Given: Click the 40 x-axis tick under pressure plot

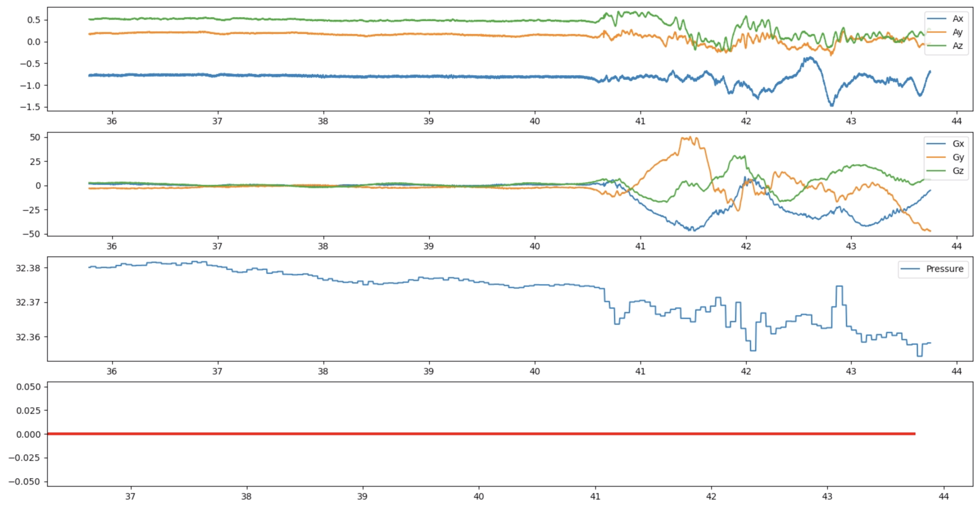Looking at the screenshot, I should [535, 371].
